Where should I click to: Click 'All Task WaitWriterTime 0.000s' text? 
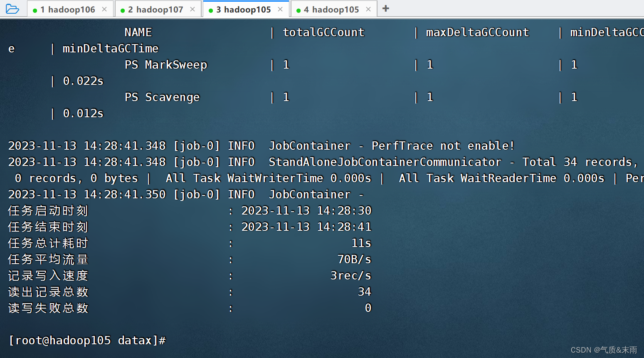point(269,178)
